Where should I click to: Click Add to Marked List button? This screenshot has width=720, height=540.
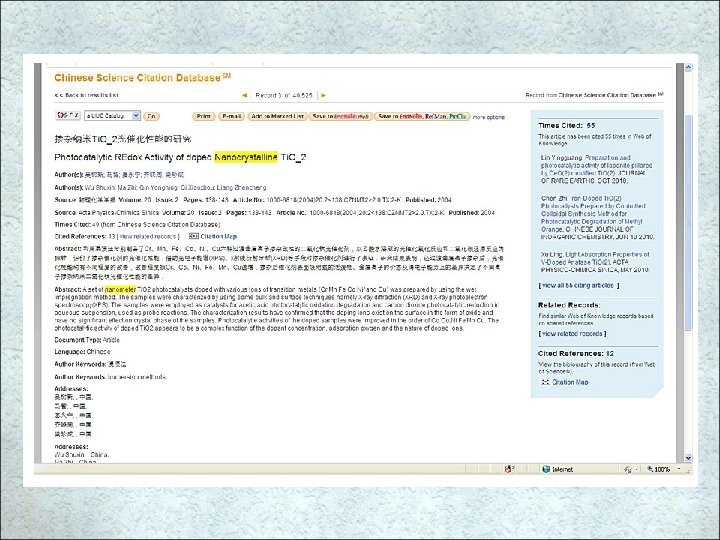(277, 117)
